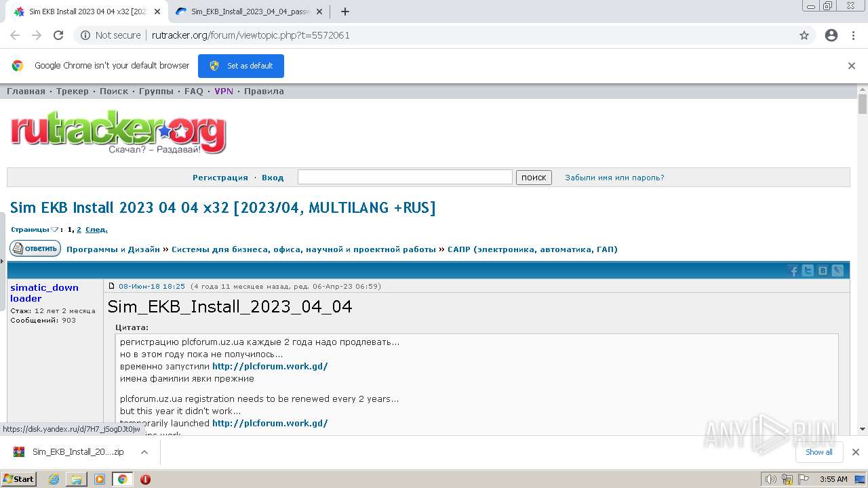Open simatic_downloader user profile
The width and height of the screenshot is (868, 488).
[44, 293]
